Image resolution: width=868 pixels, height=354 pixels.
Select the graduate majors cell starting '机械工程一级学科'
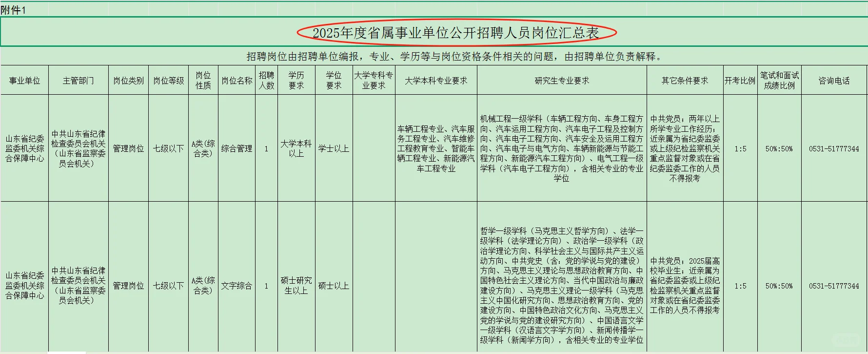click(x=562, y=148)
